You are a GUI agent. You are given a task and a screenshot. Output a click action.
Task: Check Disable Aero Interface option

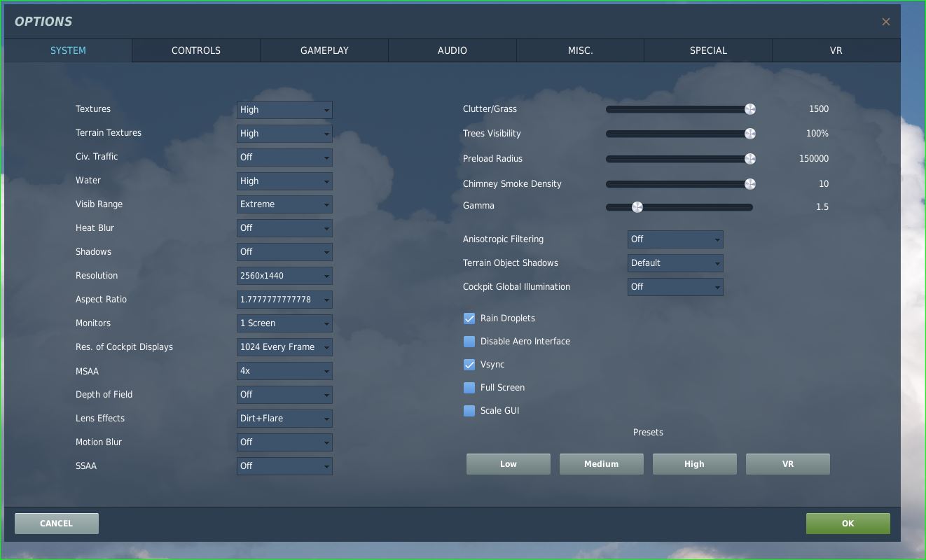tap(469, 342)
